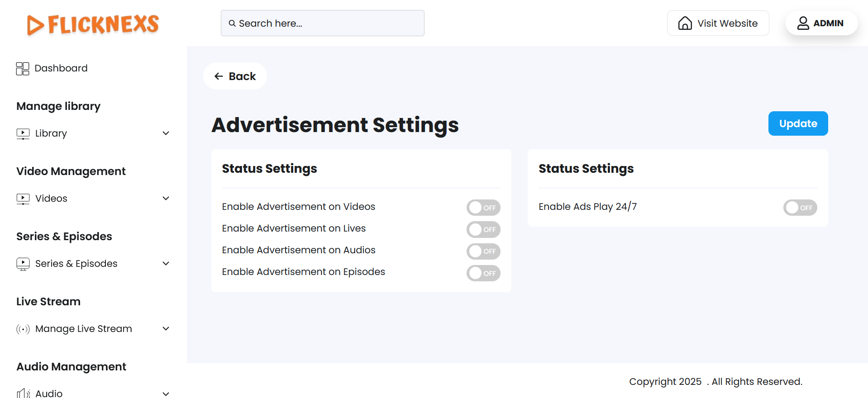The image size is (868, 398).
Task: Enable Advertisement on Videos toggle
Action: tap(483, 208)
